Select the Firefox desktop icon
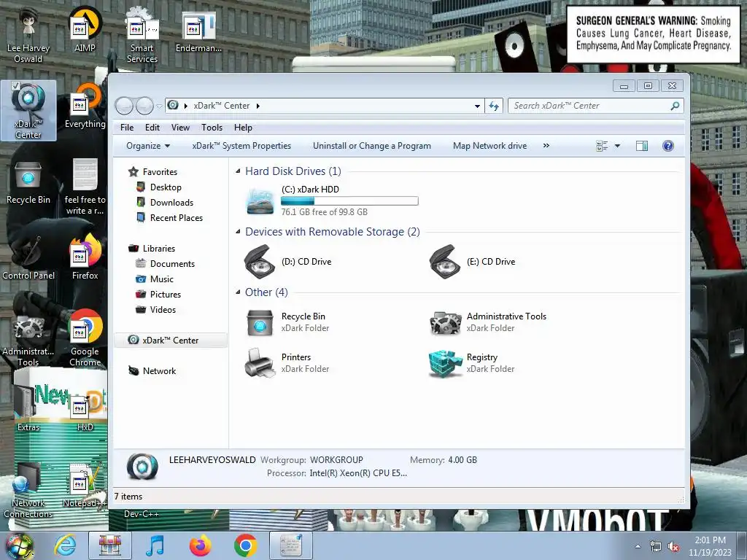 [x=85, y=257]
